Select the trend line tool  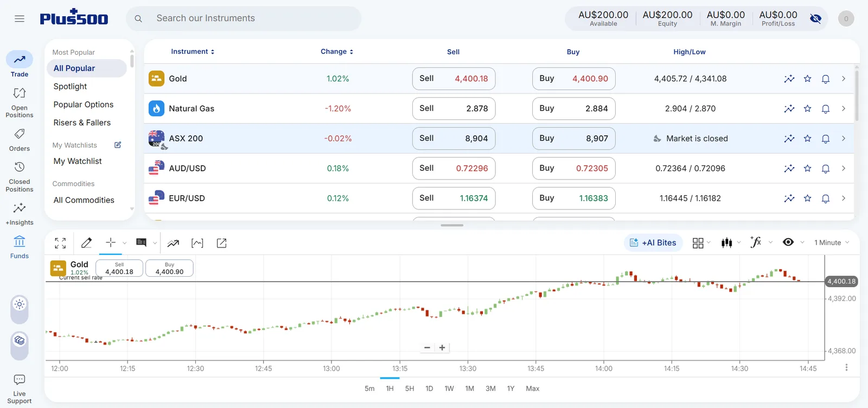tap(173, 243)
